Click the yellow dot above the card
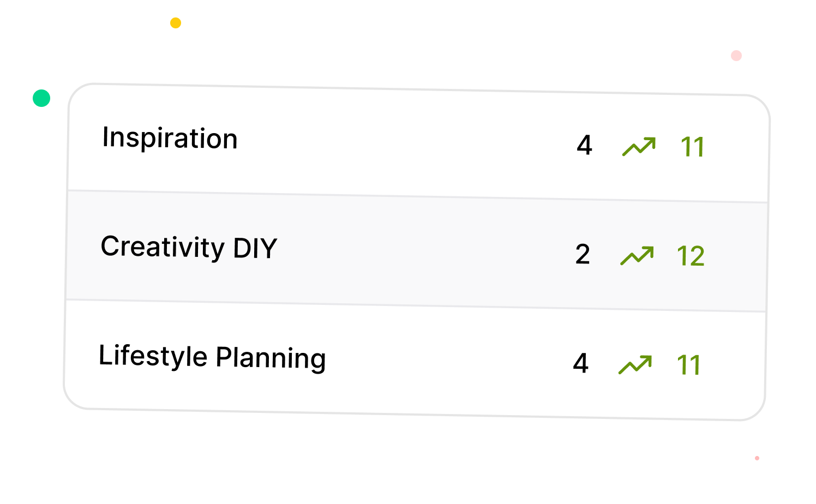Image resolution: width=816 pixels, height=504 pixels. (x=176, y=23)
